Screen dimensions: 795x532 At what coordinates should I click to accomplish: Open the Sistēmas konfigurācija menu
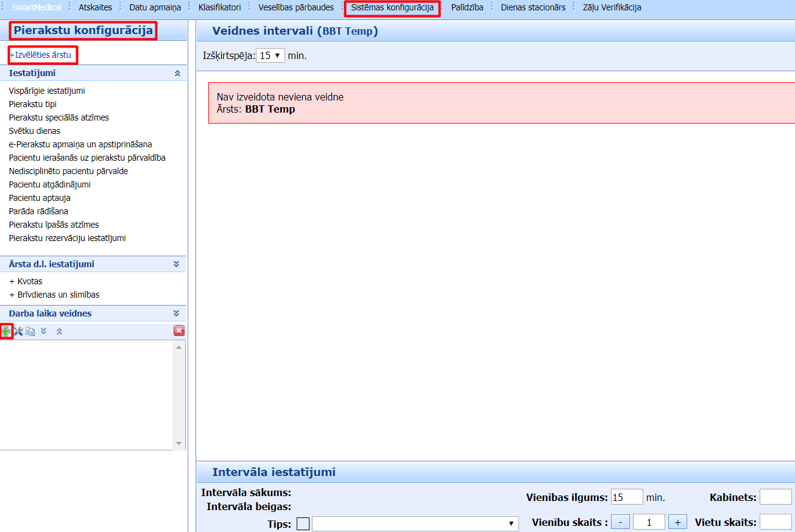click(x=392, y=8)
